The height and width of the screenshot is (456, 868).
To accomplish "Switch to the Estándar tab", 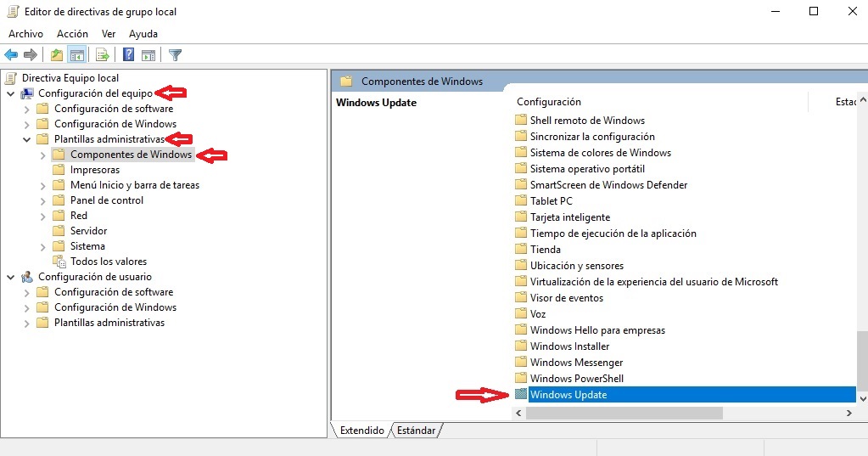I will pos(417,431).
